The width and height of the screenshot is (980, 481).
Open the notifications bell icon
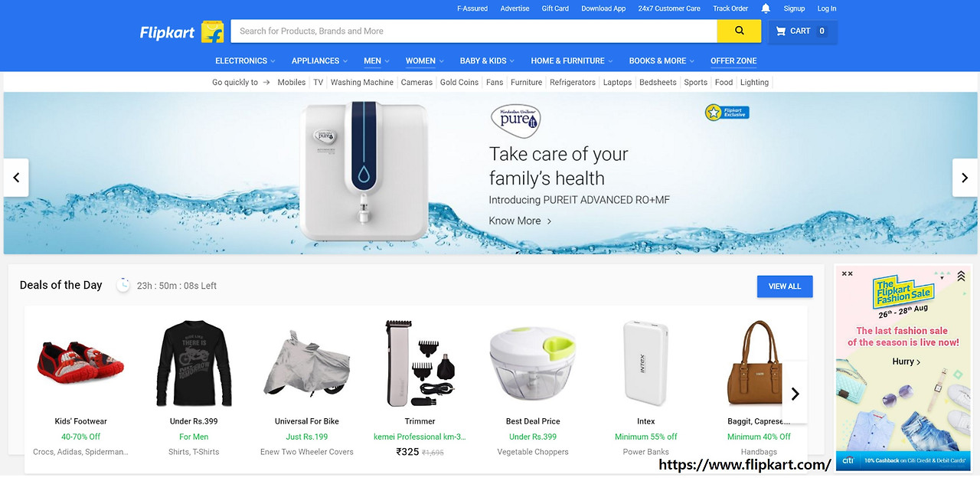[x=766, y=8]
